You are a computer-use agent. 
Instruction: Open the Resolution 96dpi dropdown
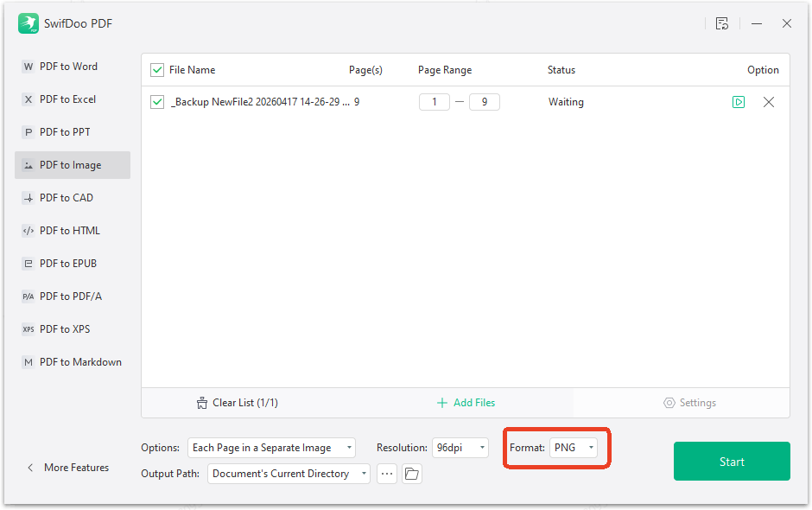click(x=460, y=448)
